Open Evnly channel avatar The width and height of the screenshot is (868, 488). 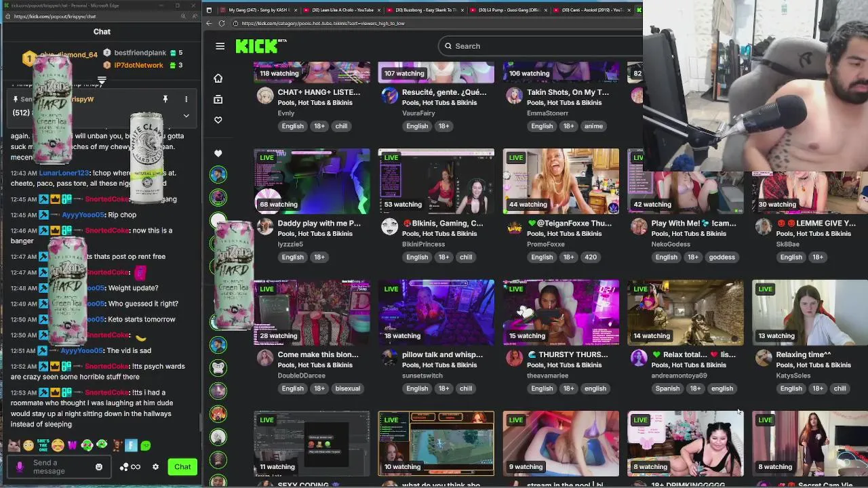(x=265, y=96)
